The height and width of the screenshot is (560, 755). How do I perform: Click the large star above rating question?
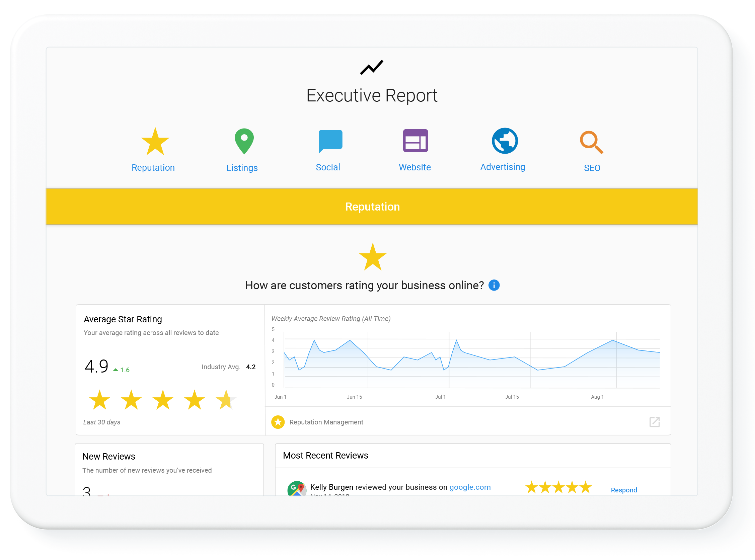point(373,257)
